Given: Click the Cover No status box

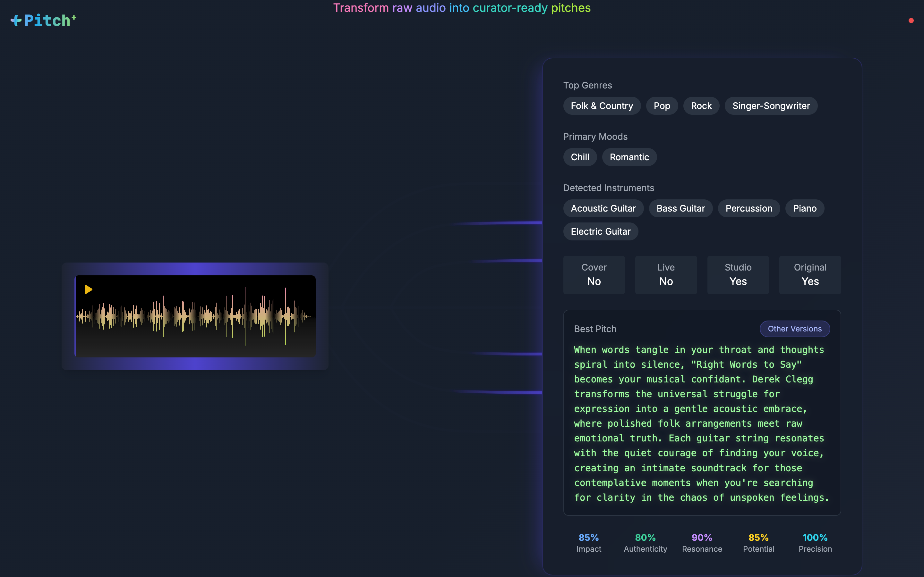Looking at the screenshot, I should 594,275.
